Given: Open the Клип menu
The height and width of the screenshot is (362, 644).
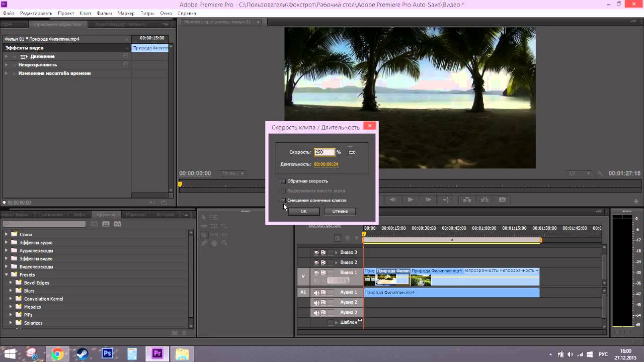Looking at the screenshot, I should (85, 13).
